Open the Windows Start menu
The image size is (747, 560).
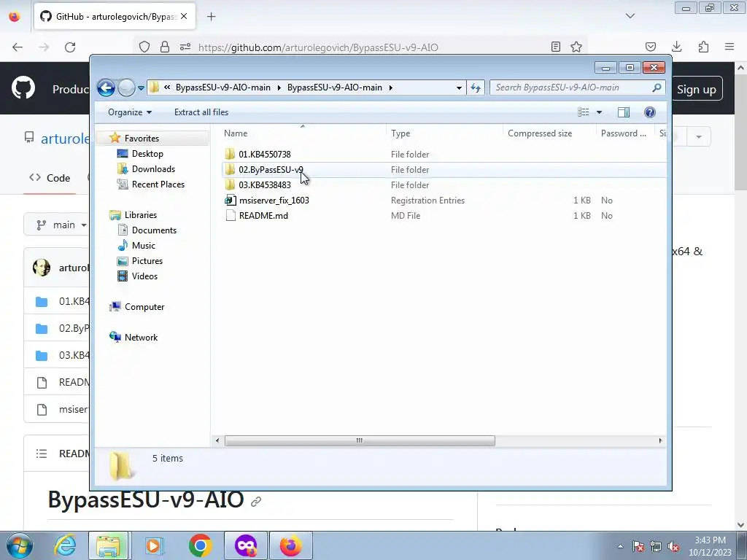tap(20, 545)
